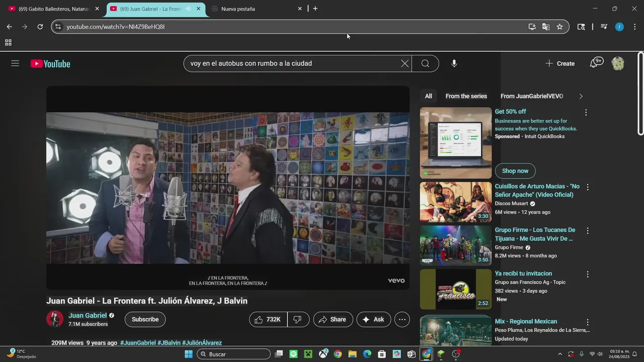This screenshot has width=644, height=362.
Task: Open Windows Start menu
Action: [x=189, y=354]
